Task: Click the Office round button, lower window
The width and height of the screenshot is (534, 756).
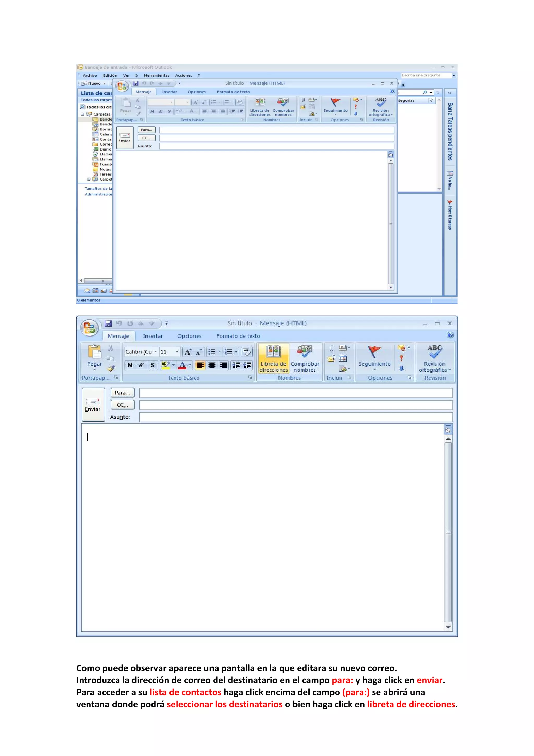Action: coord(89,328)
